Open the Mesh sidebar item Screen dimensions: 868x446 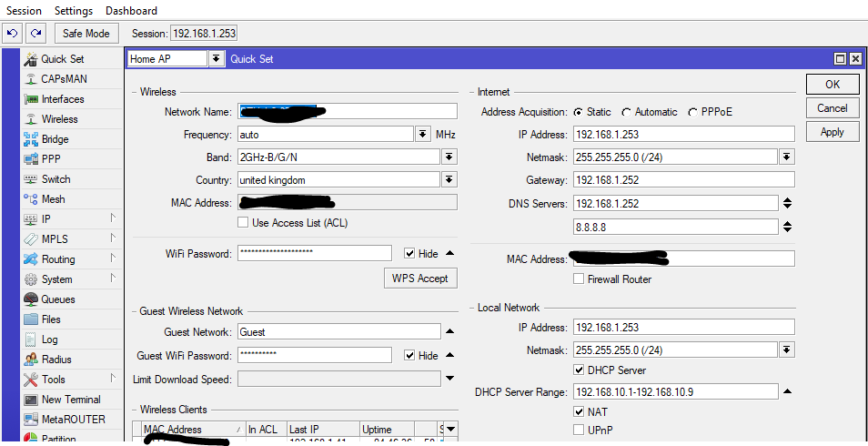[x=70, y=199]
